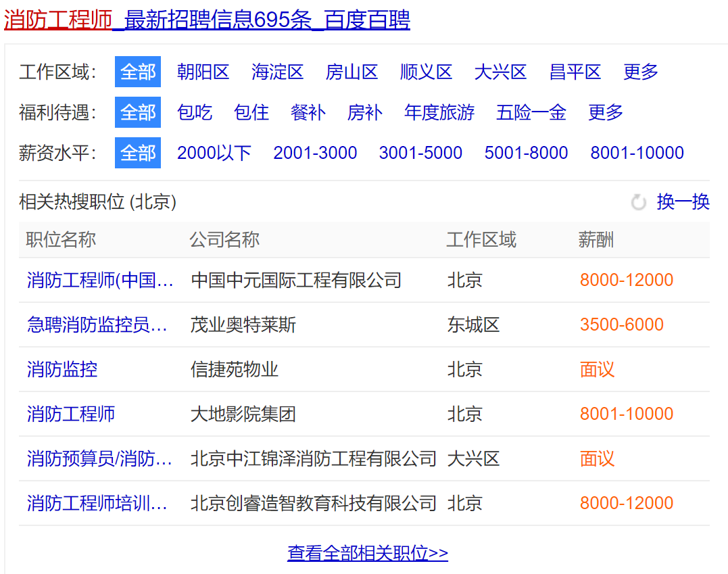The height and width of the screenshot is (574, 728).
Task: Click 查看全部相关职位>> link
Action: (x=368, y=552)
